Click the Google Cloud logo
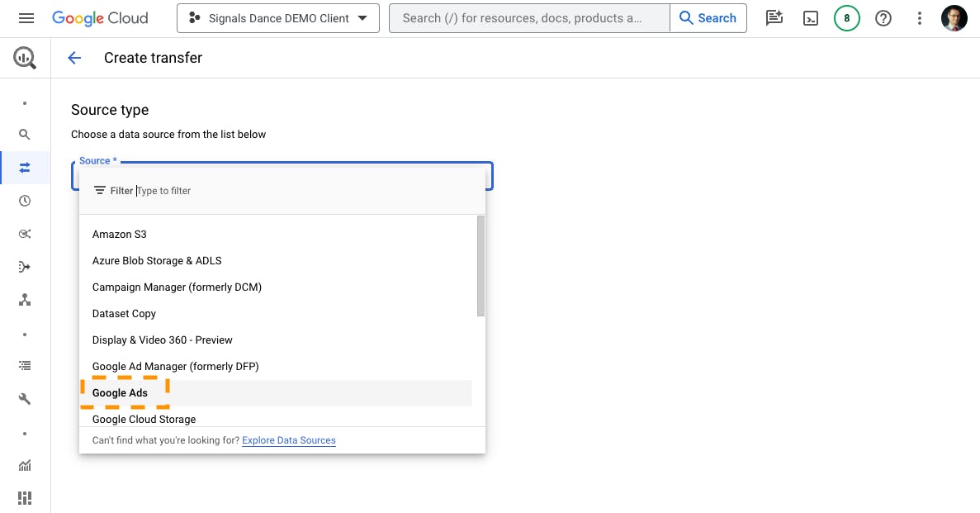The image size is (980, 513). (x=100, y=18)
